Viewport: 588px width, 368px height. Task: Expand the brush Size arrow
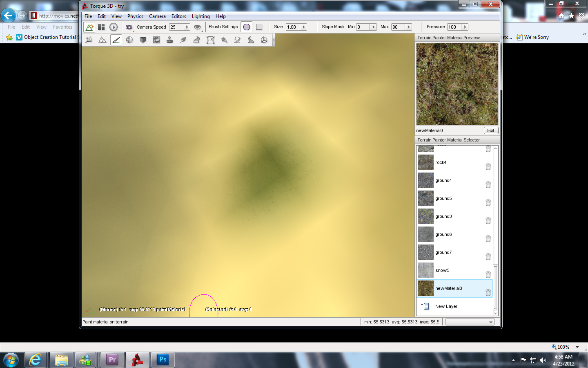point(303,27)
